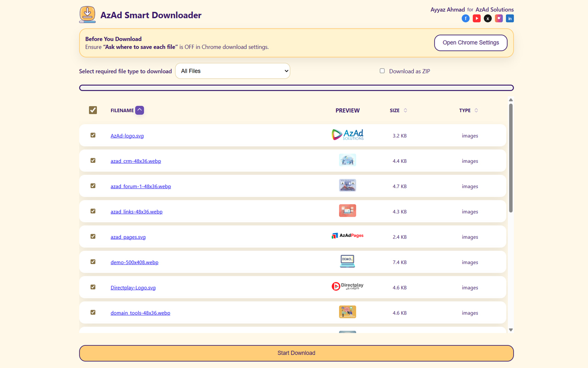Click the Open Chrome Settings button
The width and height of the screenshot is (588, 368).
pyautogui.click(x=470, y=43)
